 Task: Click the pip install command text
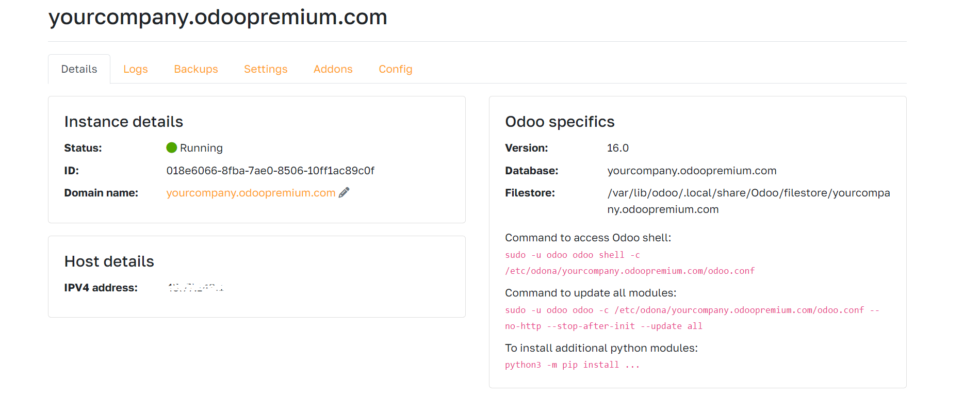[x=572, y=365]
